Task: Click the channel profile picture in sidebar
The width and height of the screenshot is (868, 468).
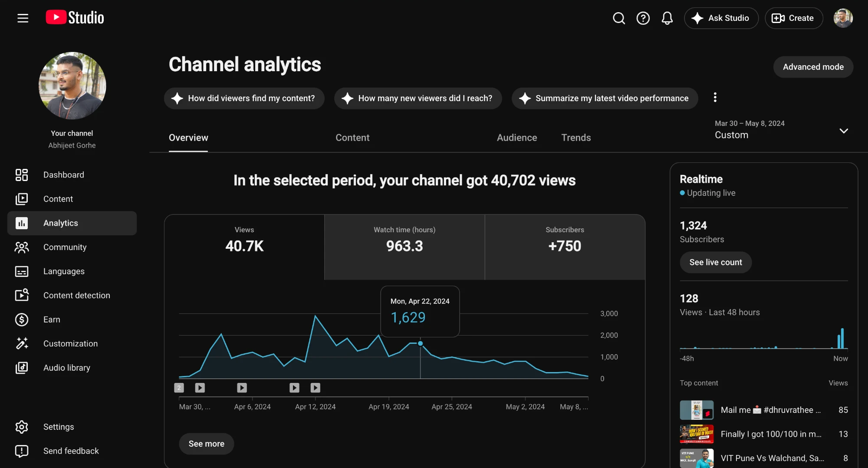Action: [72, 86]
